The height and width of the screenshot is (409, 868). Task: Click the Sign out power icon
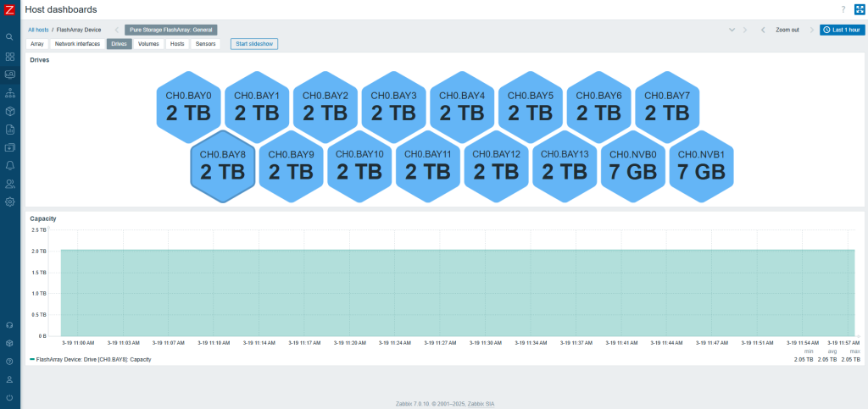pos(9,398)
